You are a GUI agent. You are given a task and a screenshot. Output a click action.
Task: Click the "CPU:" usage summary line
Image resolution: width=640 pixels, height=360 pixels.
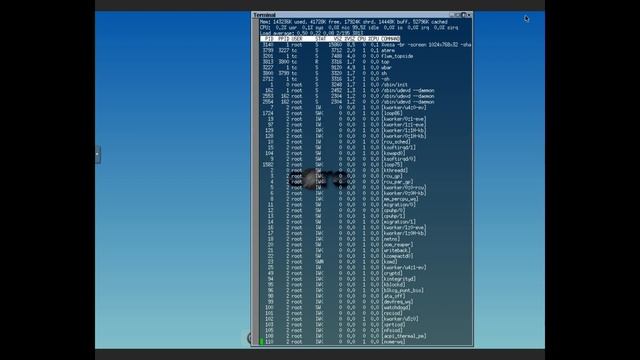359,27
